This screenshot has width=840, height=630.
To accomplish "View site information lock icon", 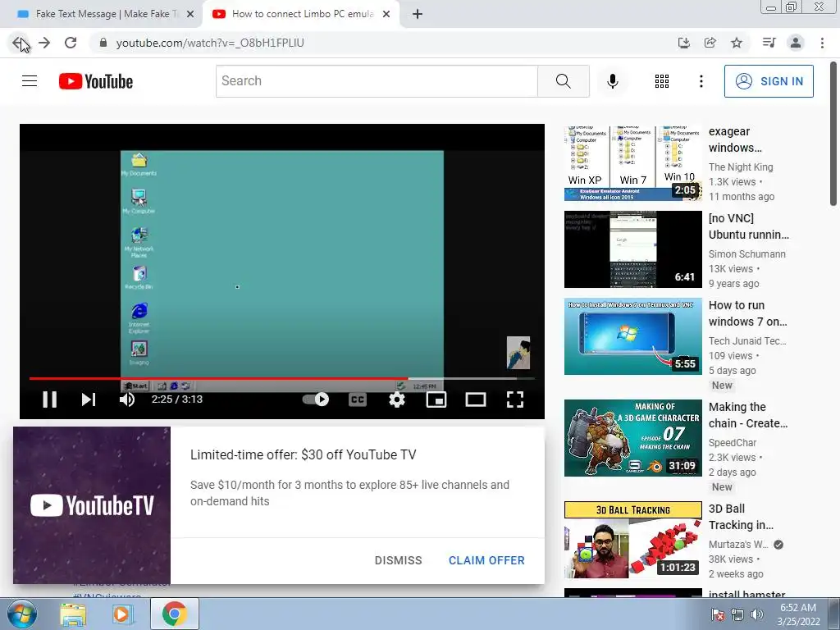I will tap(103, 43).
